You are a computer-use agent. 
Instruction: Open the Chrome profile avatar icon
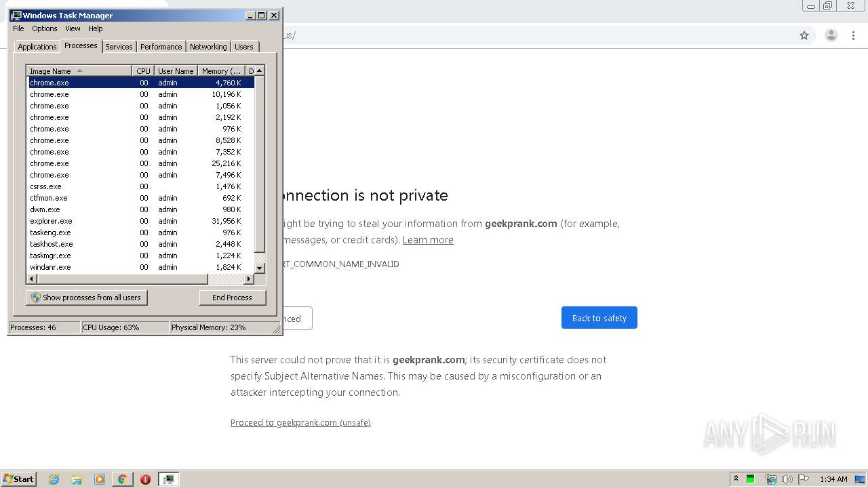point(831,35)
